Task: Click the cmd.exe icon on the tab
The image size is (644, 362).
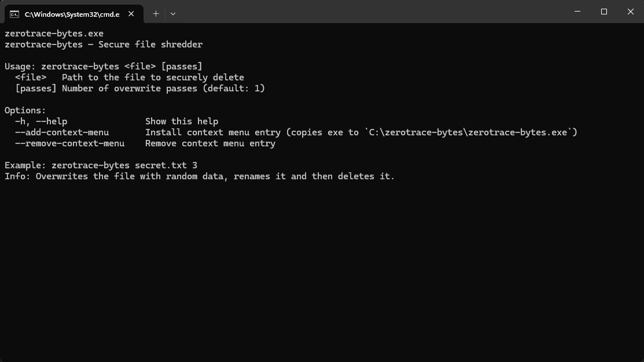Action: coord(14,13)
